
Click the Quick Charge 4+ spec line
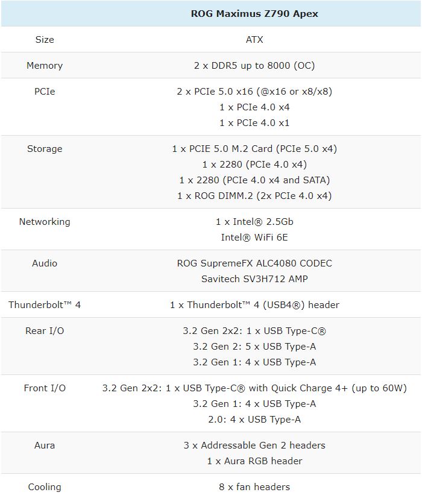254,388
